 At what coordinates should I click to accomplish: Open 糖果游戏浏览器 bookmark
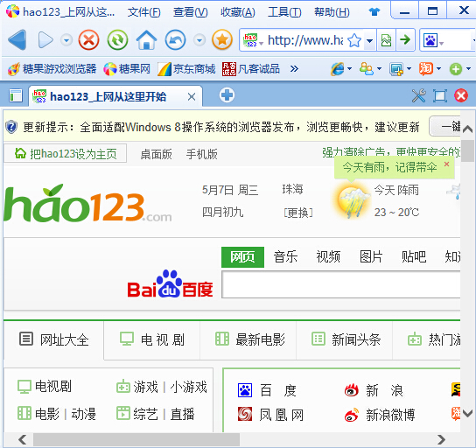click(52, 69)
